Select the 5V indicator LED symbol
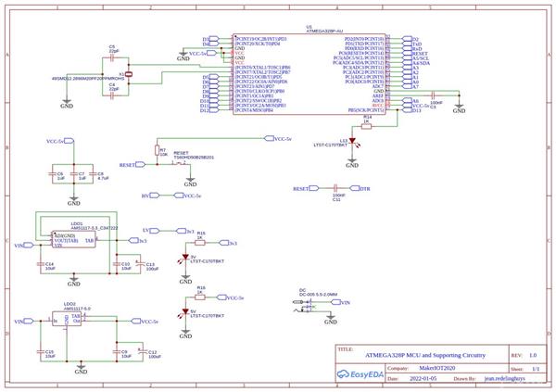The height and width of the screenshot is (392, 556). (184, 313)
